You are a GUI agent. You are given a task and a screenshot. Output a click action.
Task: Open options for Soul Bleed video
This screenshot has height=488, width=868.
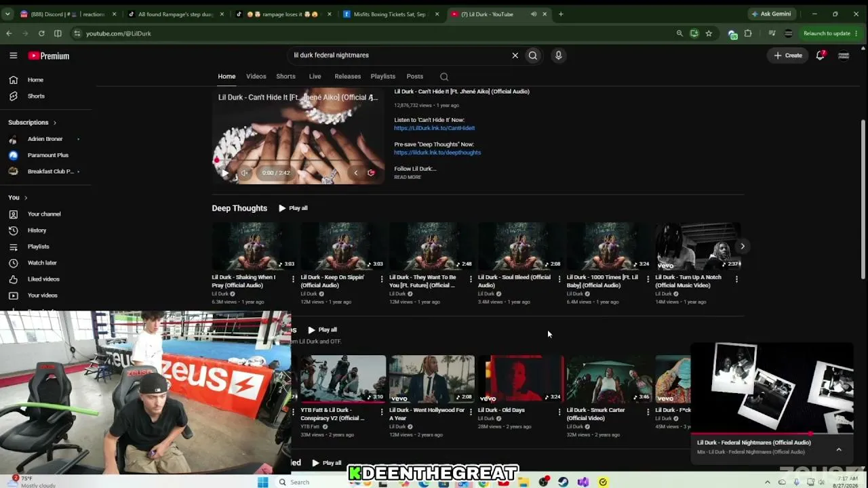point(559,279)
